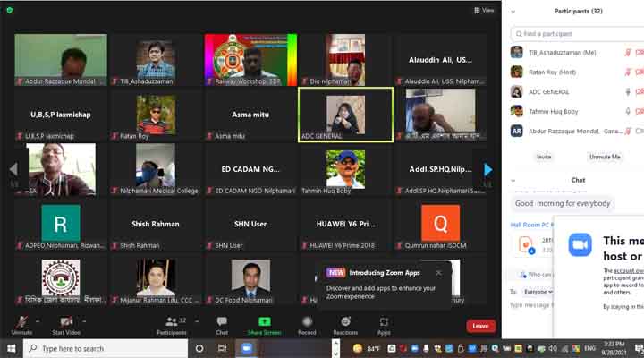This screenshot has height=358, width=644.
Task: Collapse the Participants panel chevron
Action: (x=513, y=11)
